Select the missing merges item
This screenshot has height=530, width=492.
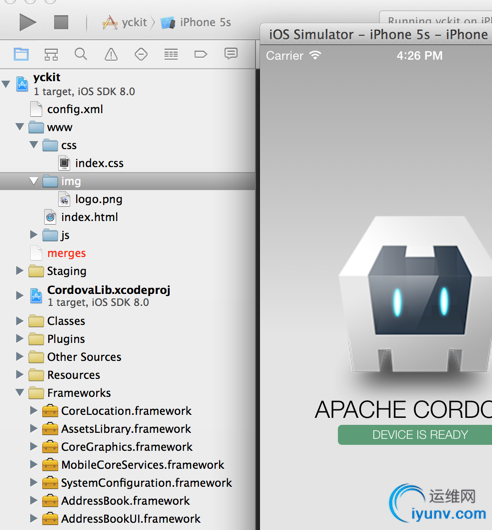[67, 253]
